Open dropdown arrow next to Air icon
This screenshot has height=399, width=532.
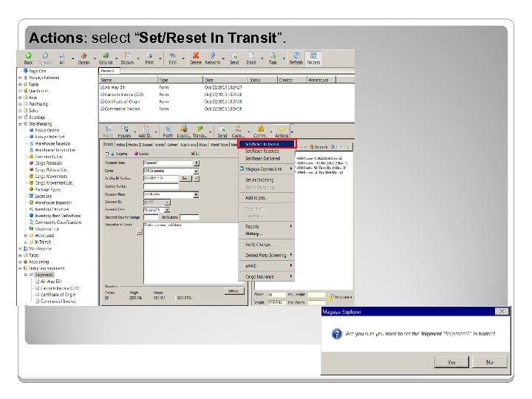tap(72, 58)
